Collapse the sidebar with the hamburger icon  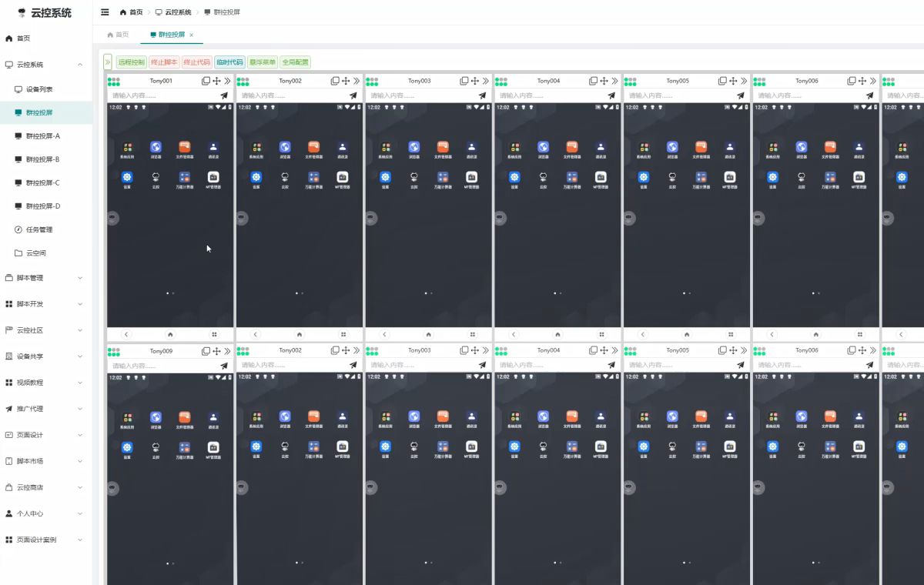click(105, 12)
